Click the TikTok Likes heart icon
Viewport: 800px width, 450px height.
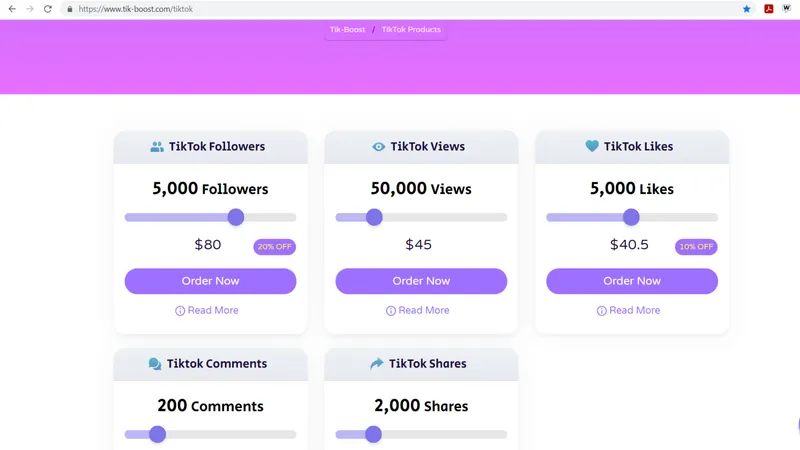592,146
